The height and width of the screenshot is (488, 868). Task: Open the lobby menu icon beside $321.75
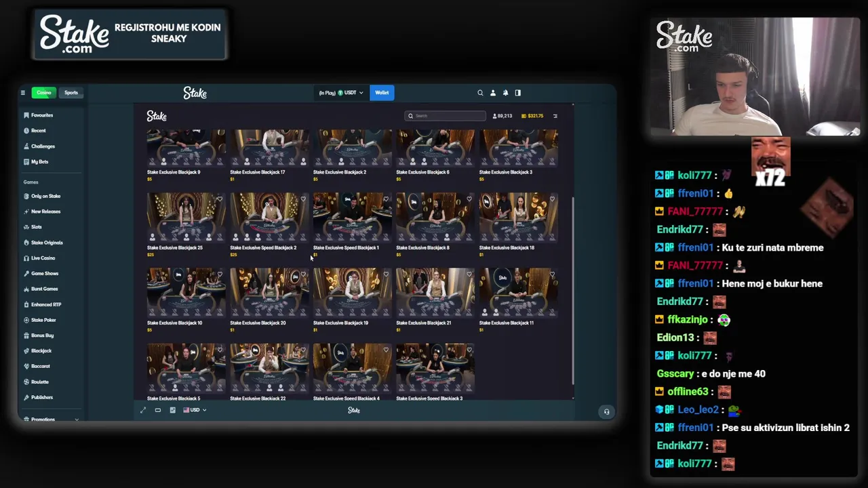555,116
